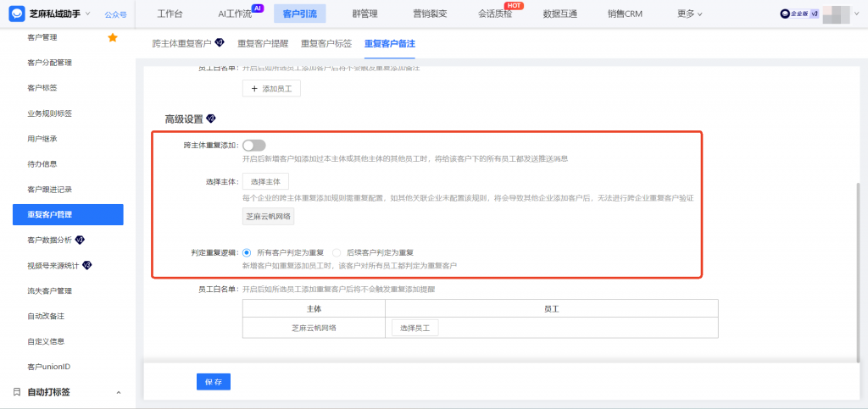Click the 员工 table column header
Viewport: 868px width, 409px height.
552,308
